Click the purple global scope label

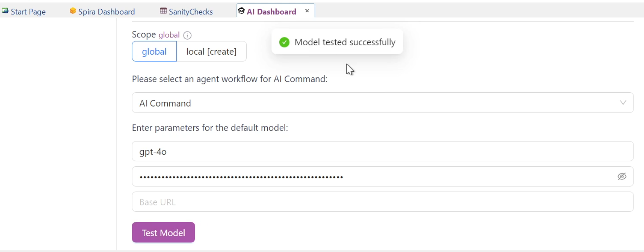coord(169,35)
